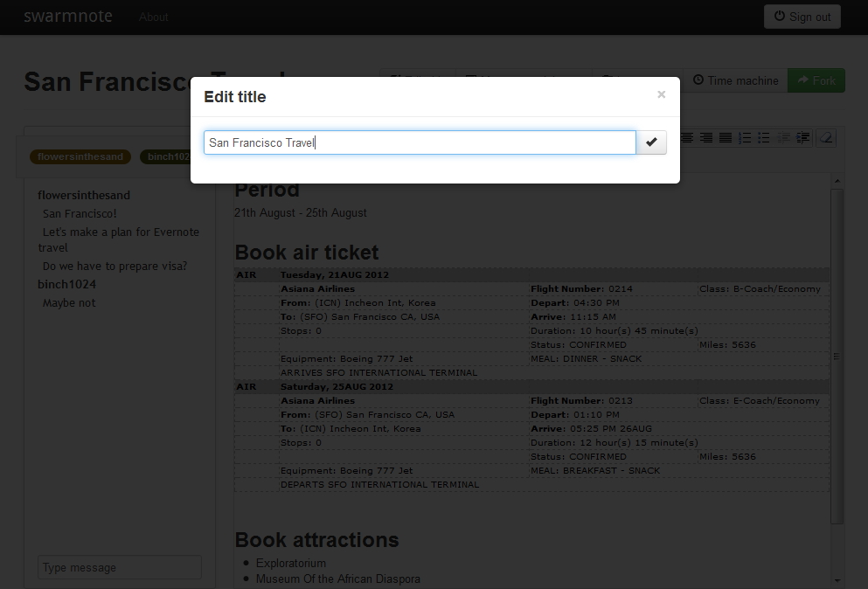Click the binch1024 name in chat
Image resolution: width=868 pixels, height=589 pixels.
point(66,285)
